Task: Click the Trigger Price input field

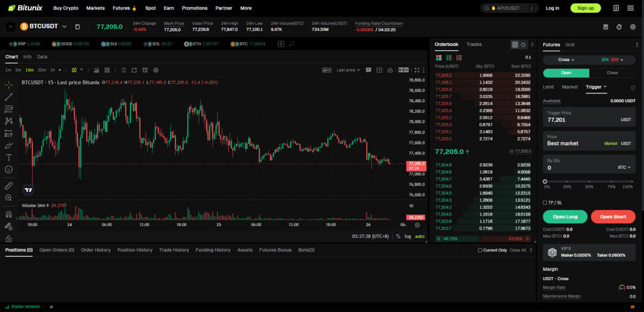Action: click(x=589, y=117)
